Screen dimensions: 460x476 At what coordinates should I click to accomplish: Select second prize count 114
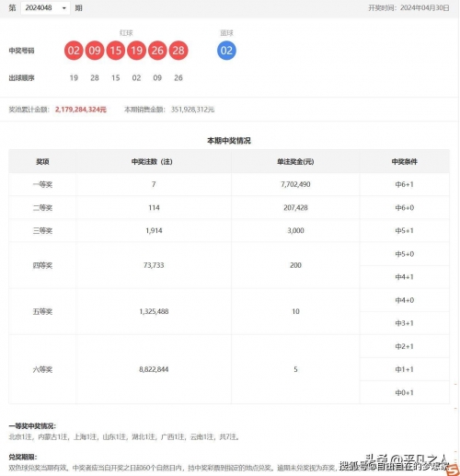point(154,208)
